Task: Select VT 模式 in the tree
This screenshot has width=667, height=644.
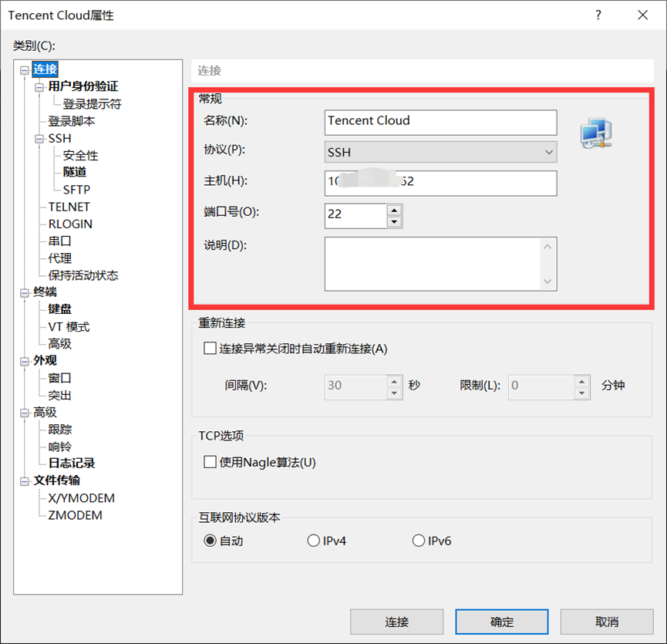Action: [69, 327]
